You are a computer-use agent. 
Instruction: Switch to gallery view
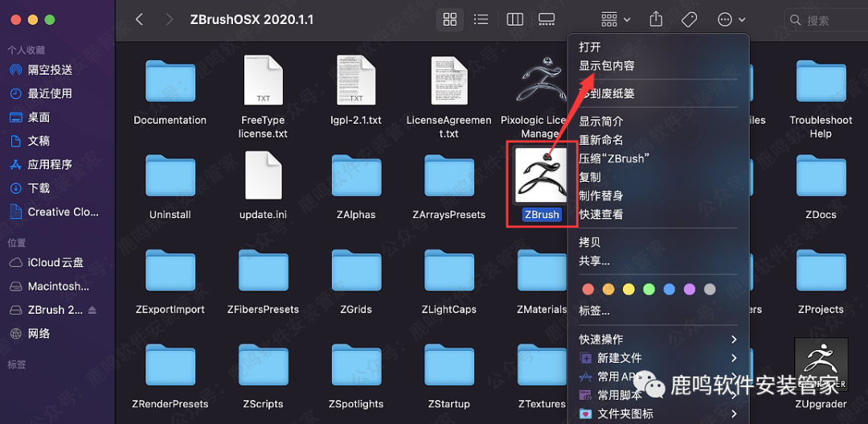[547, 20]
